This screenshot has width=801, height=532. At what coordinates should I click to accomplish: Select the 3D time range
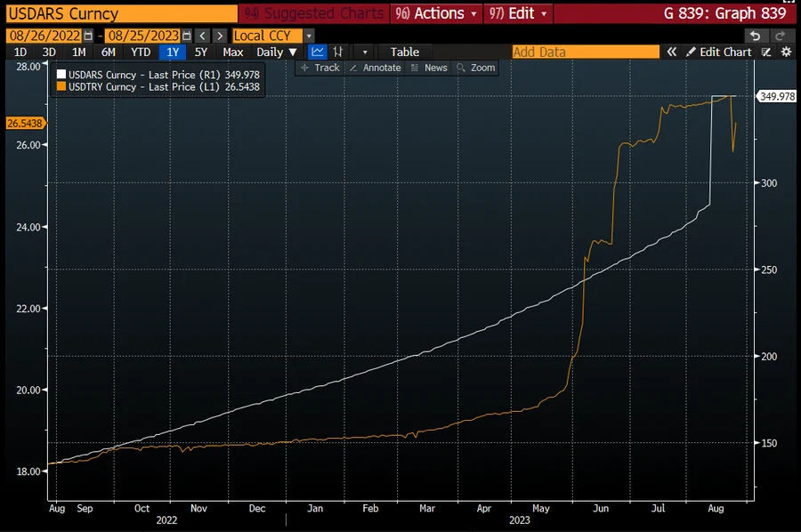coord(49,52)
